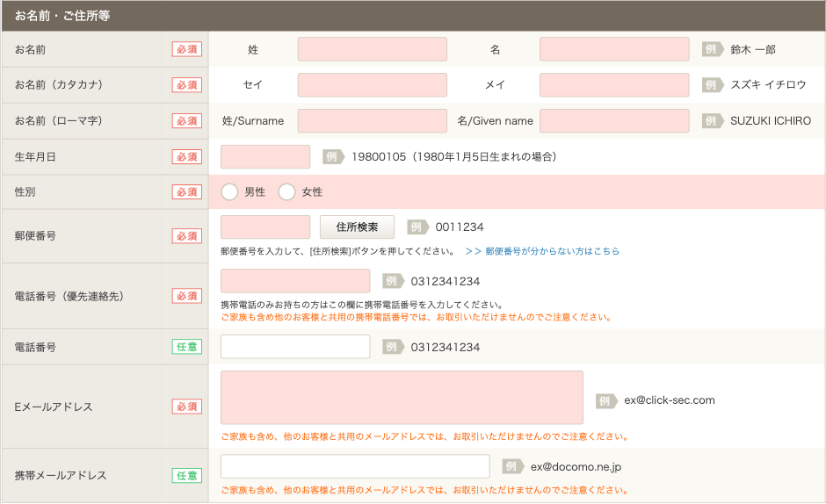The height and width of the screenshot is (504, 826).
Task: Select the 女性 radio button
Action: (286, 191)
